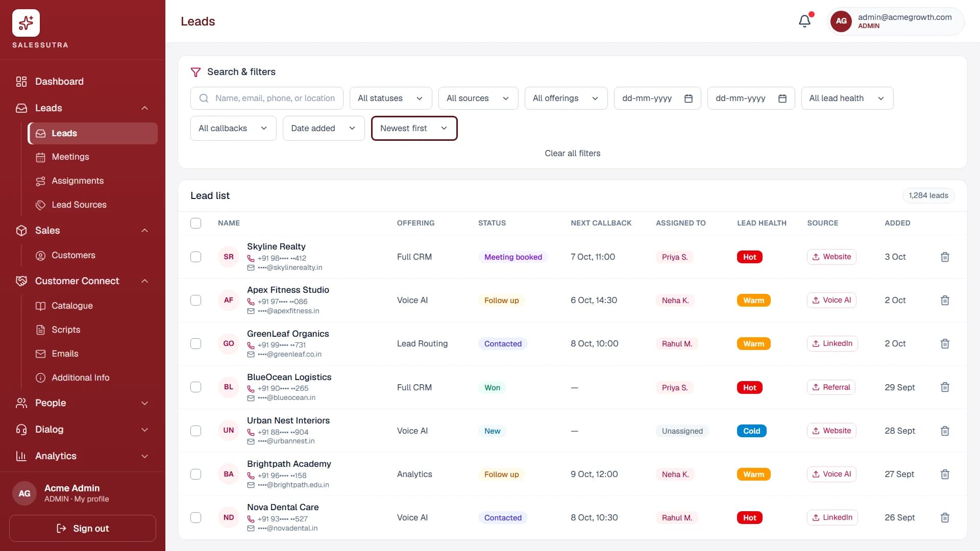The image size is (980, 551).
Task: Open calendar picker on second date field
Action: pyautogui.click(x=782, y=98)
